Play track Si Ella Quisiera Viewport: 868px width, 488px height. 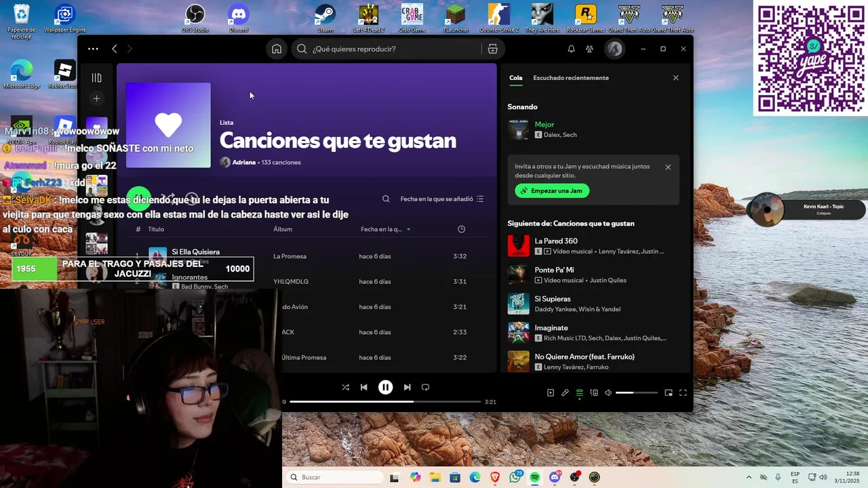click(x=195, y=252)
